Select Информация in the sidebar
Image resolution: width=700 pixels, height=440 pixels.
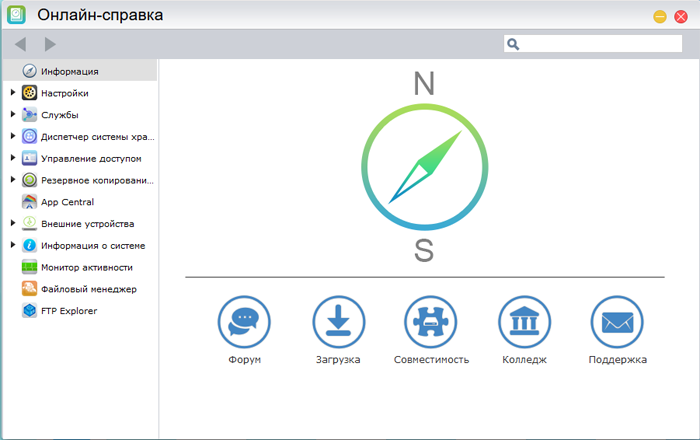69,71
